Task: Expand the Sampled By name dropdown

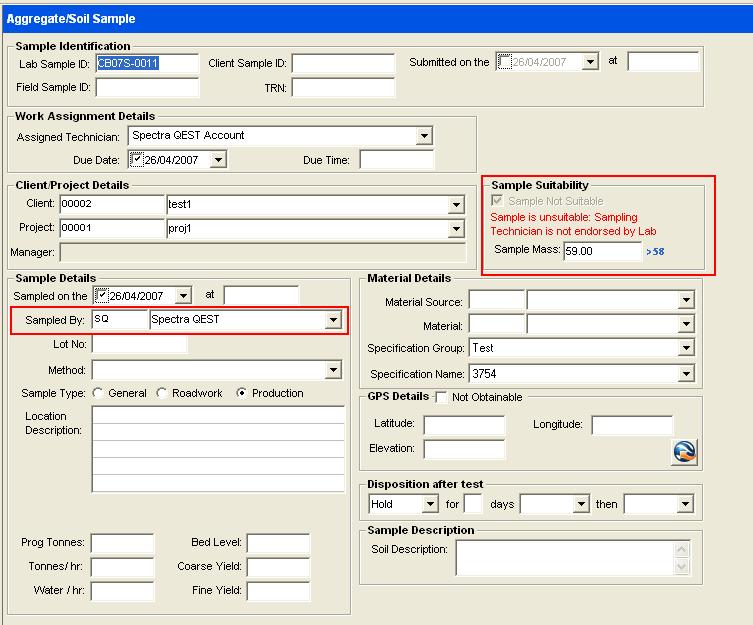Action: (x=333, y=320)
